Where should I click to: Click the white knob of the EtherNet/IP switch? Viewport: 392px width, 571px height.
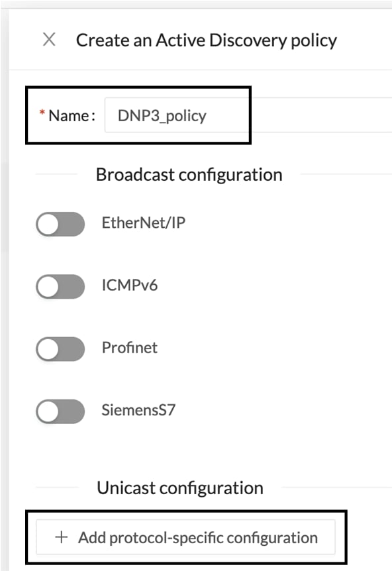coord(48,224)
